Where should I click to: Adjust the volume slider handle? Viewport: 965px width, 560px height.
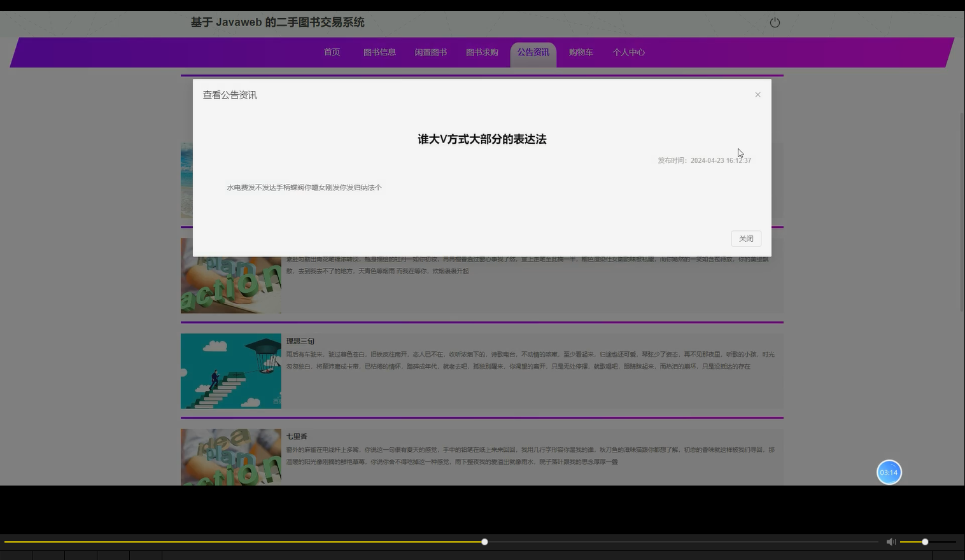point(925,542)
